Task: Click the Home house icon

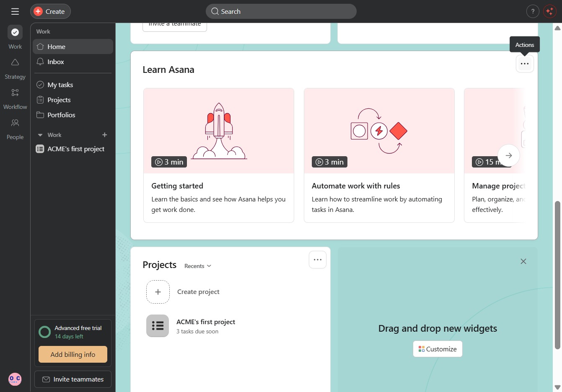Action: [40, 46]
